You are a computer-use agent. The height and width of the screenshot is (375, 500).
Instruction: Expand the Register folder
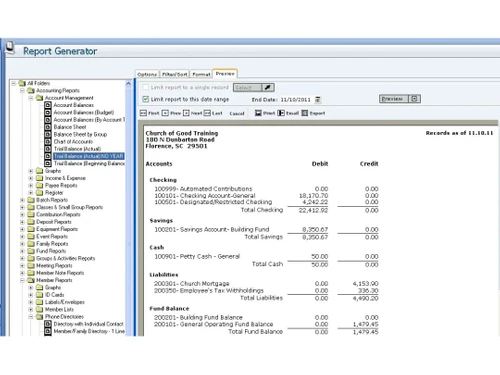31,193
